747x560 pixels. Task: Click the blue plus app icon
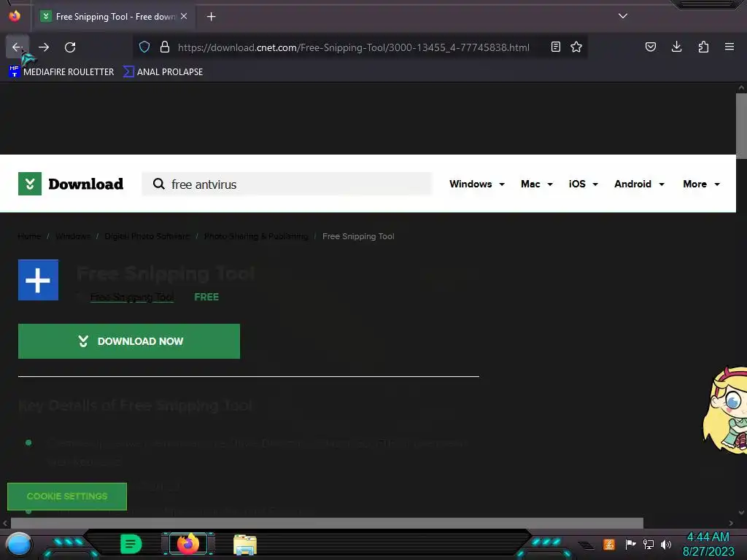click(x=38, y=280)
